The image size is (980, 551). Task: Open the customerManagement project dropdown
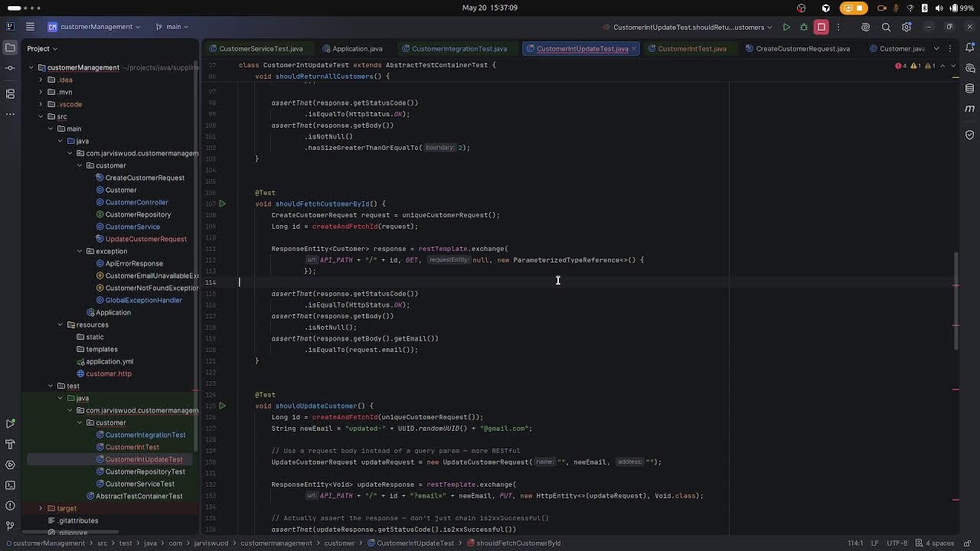[x=94, y=27]
